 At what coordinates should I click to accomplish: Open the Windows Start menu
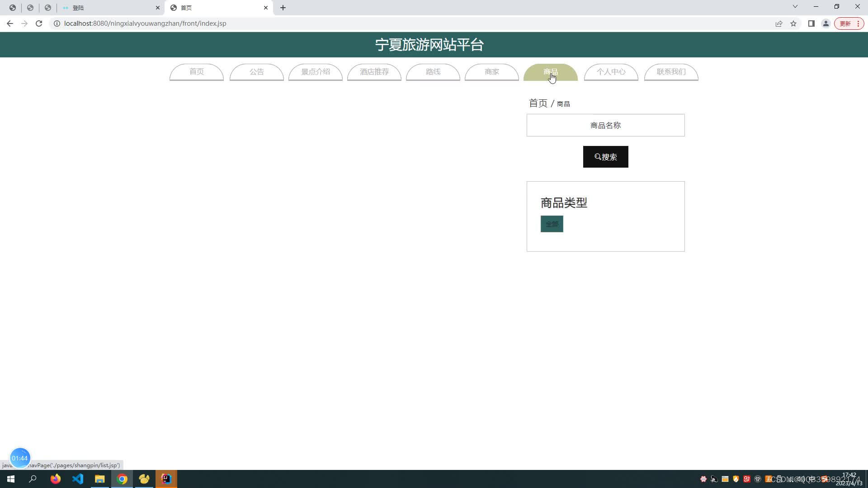tap(11, 479)
